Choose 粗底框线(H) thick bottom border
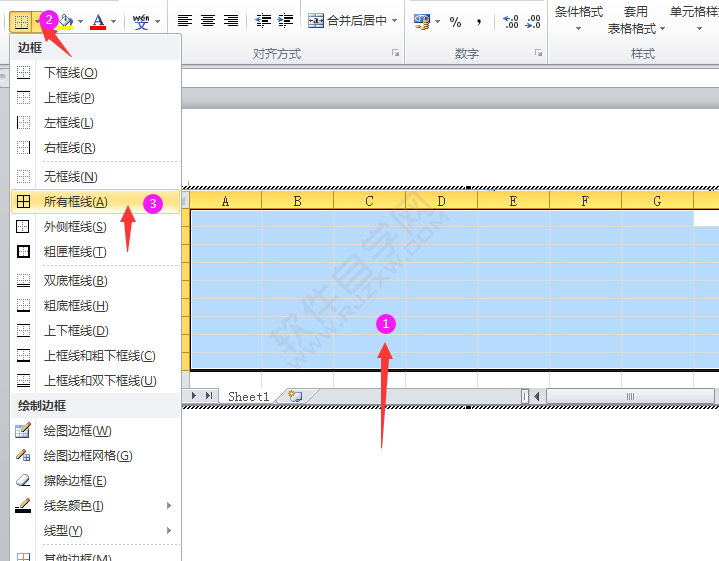This screenshot has width=719, height=561. (95, 305)
